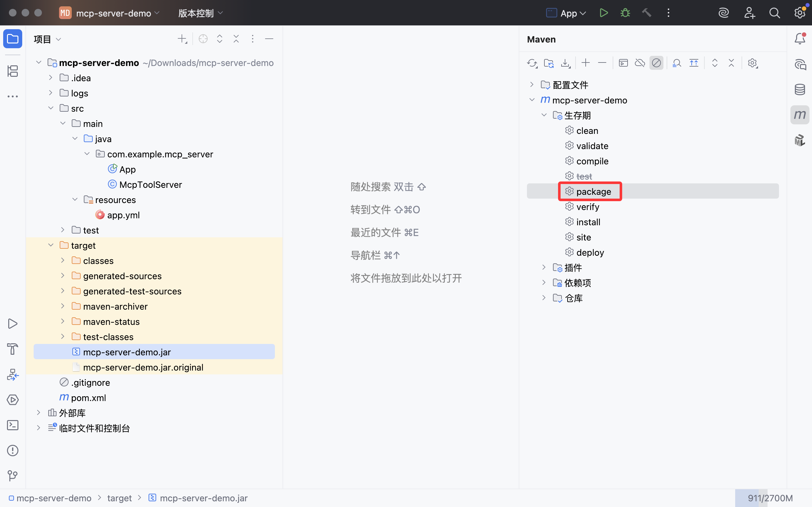
Task: Click the memory indicator 911/2700M
Action: 770,498
